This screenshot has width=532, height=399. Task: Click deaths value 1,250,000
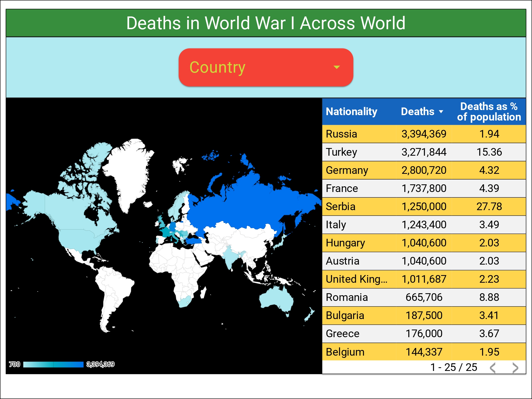coord(424,206)
